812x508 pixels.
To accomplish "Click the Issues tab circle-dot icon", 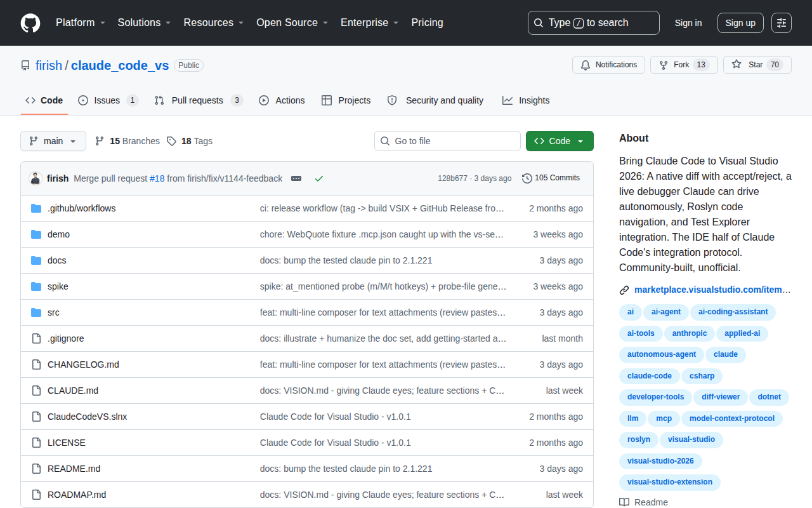I will (83, 100).
